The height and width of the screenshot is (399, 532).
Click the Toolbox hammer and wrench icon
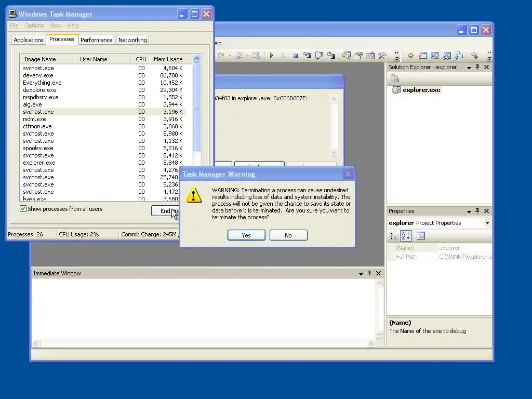click(382, 55)
